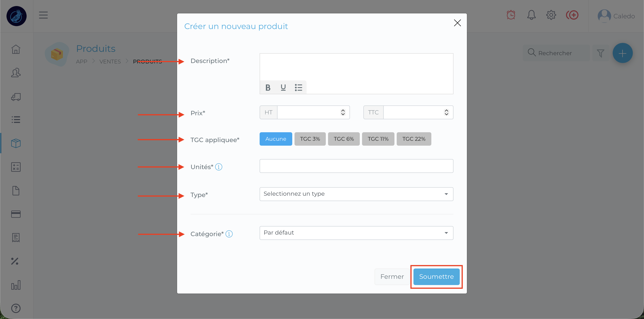Select the Aucune TGC option
Image resolution: width=644 pixels, height=319 pixels.
click(x=275, y=139)
